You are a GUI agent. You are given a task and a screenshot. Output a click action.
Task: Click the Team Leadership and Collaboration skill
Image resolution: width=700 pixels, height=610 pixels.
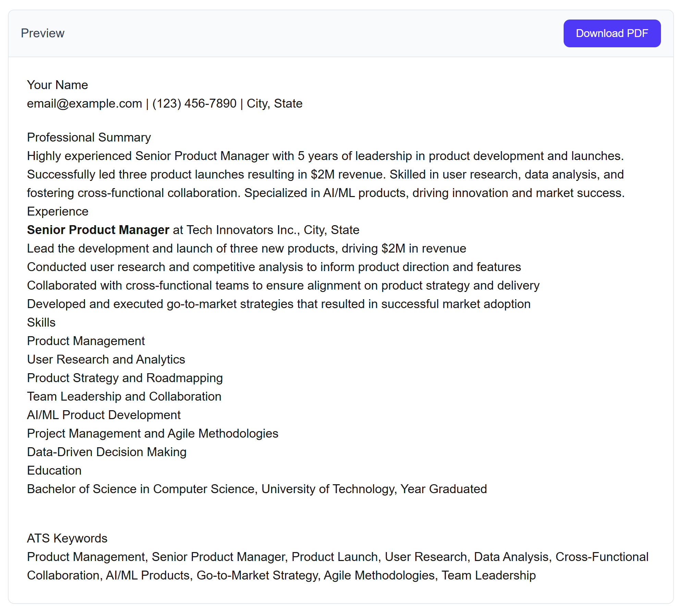pos(124,396)
